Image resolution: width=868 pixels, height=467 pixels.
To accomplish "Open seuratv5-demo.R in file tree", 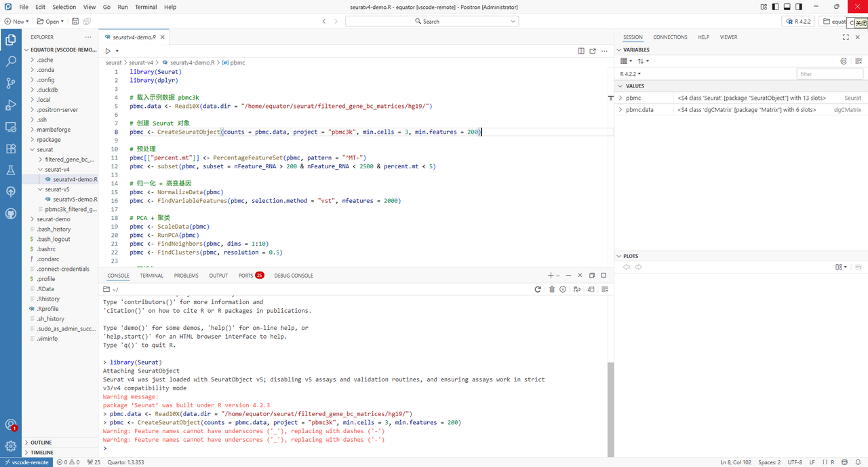I will point(75,200).
